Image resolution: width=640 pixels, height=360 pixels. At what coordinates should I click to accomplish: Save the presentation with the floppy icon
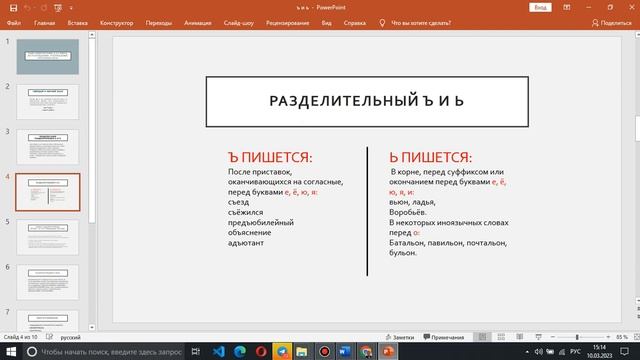tap(13, 8)
